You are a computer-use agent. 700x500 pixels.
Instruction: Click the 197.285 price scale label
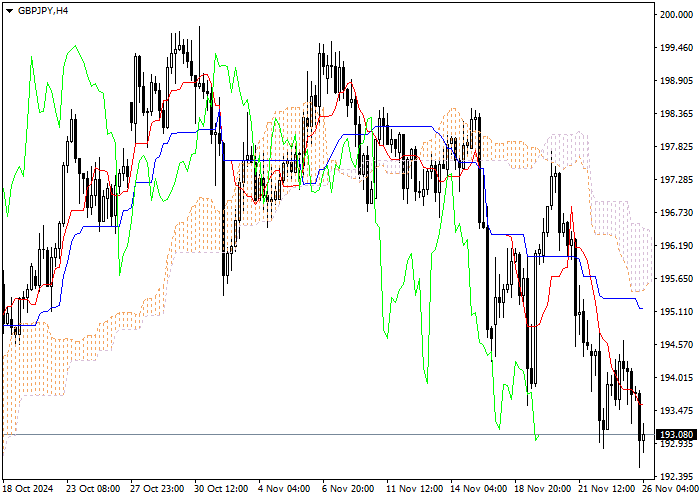click(x=676, y=180)
